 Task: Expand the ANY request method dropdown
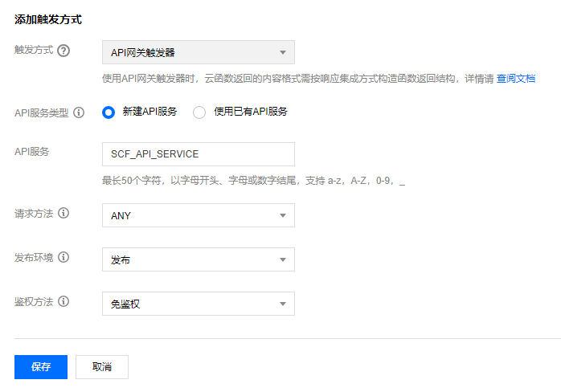pos(199,215)
